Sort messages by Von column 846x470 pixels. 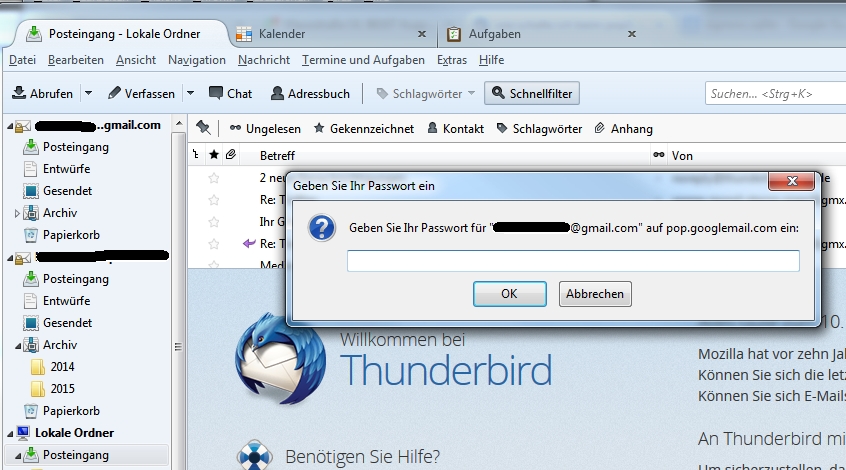tap(682, 155)
